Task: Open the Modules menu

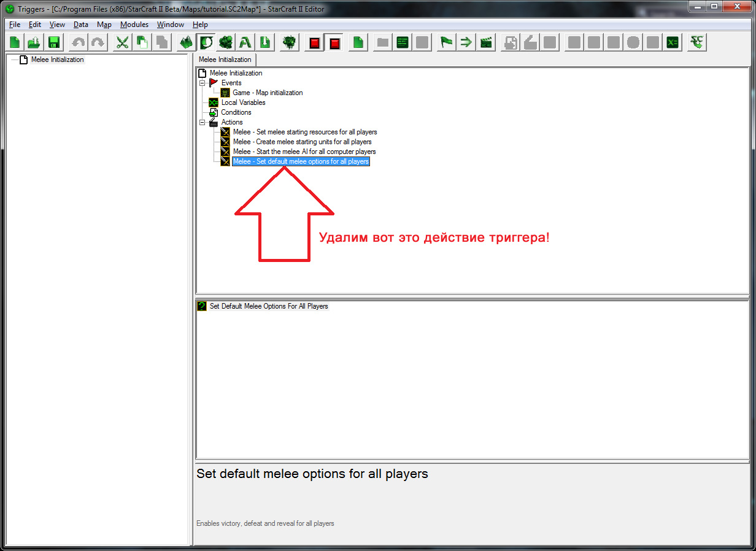Action: [134, 25]
